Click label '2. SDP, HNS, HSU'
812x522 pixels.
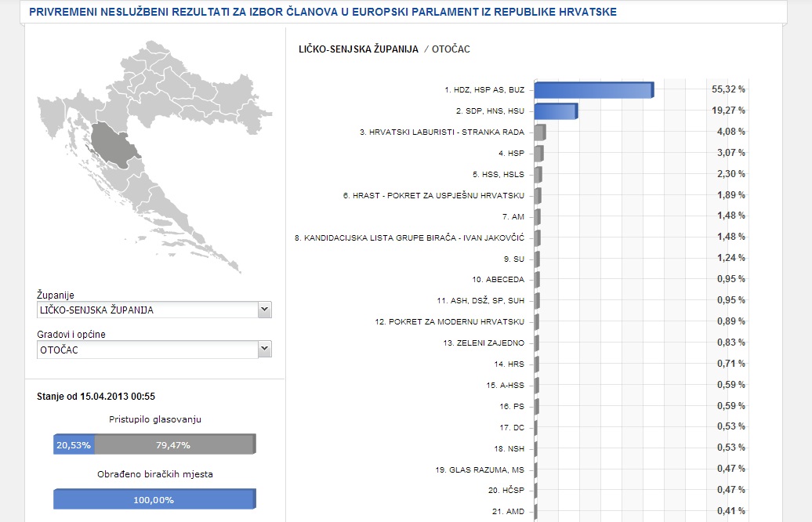click(x=490, y=111)
